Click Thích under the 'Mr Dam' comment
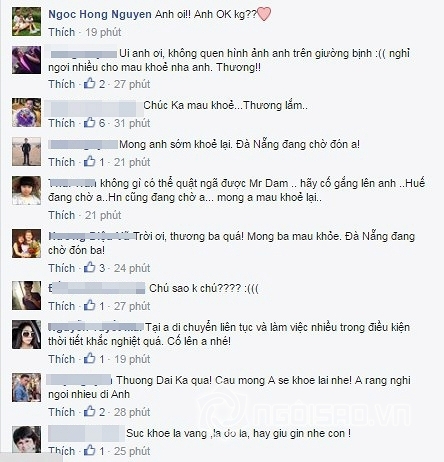444x462 pixels. click(62, 215)
